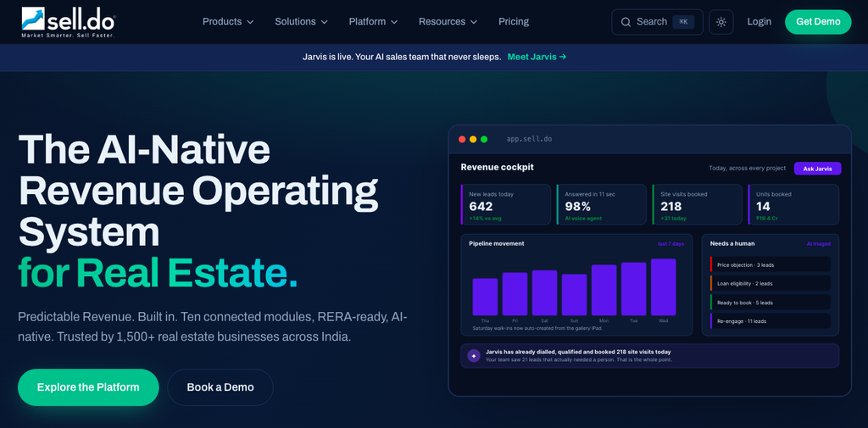
Task: Click the red dot in the app.sell.do mockup
Action: [x=462, y=139]
